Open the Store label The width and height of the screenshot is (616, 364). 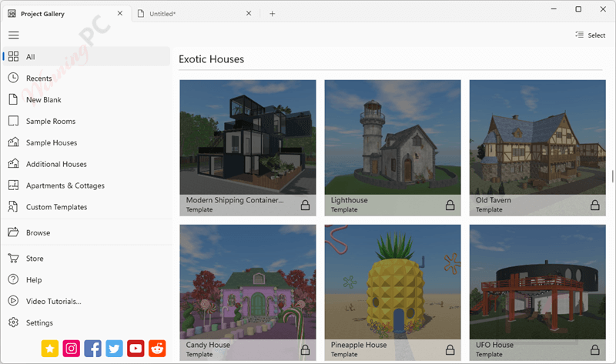pos(35,259)
